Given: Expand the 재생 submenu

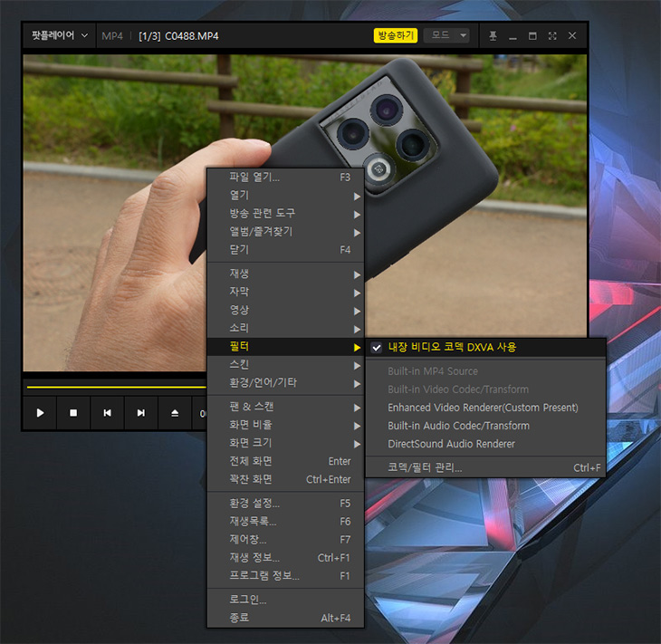Looking at the screenshot, I should (285, 274).
